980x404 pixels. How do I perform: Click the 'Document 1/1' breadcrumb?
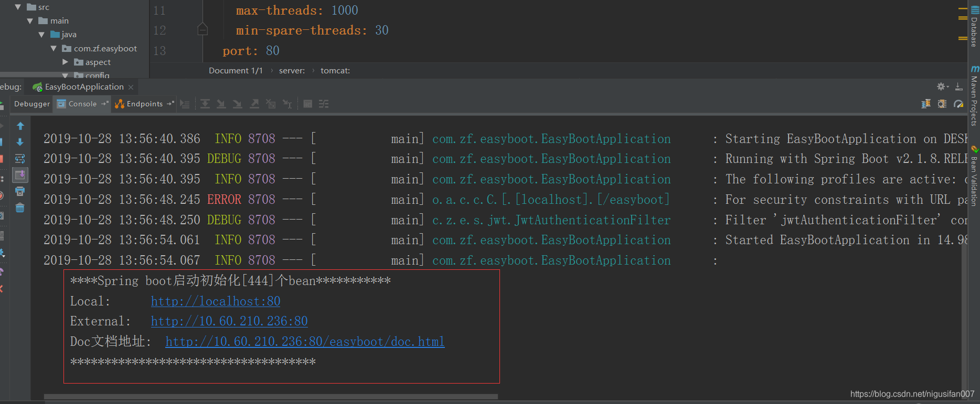point(236,70)
